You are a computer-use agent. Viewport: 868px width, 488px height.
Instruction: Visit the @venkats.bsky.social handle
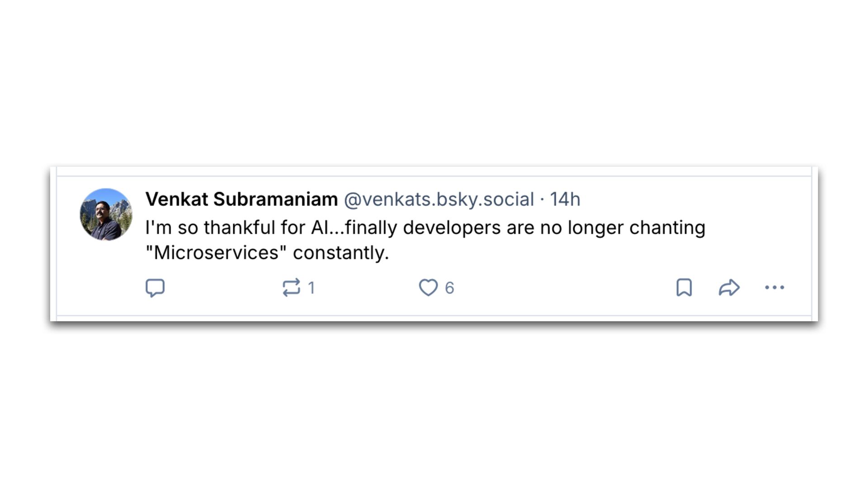coord(439,199)
